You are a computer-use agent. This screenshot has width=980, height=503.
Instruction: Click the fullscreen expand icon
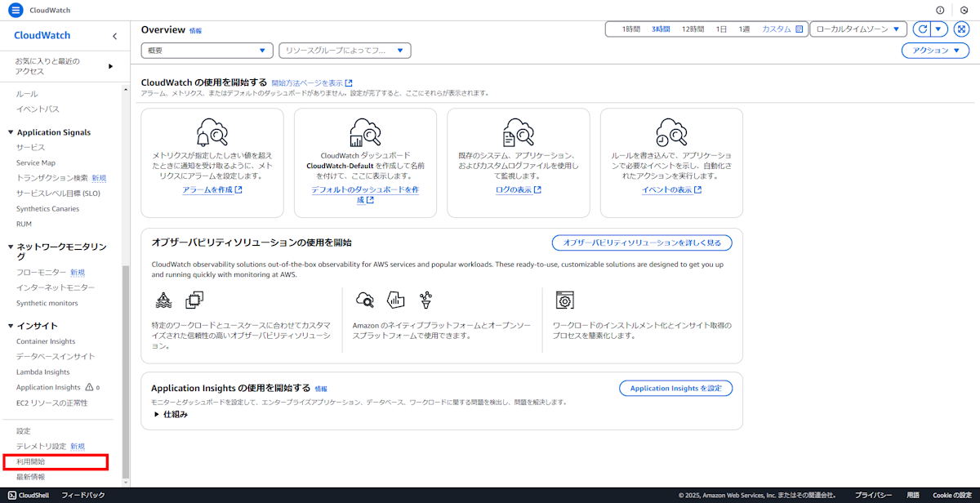coord(961,29)
